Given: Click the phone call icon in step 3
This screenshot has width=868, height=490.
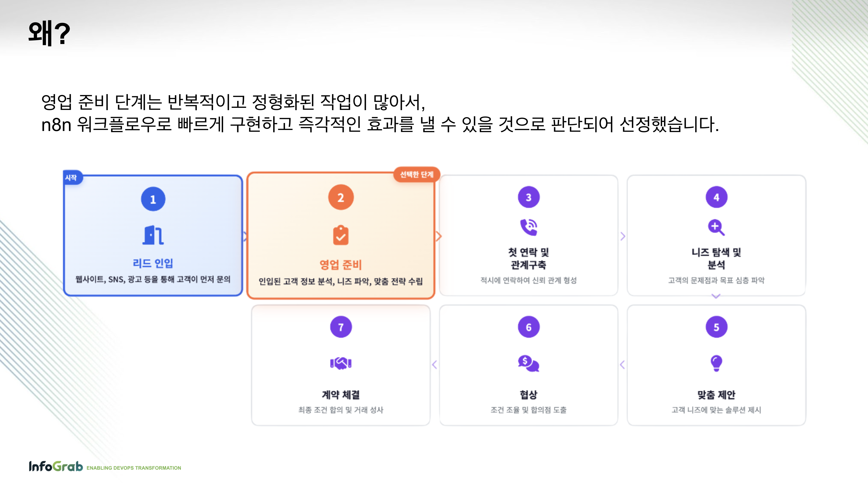Looking at the screenshot, I should click(x=528, y=227).
